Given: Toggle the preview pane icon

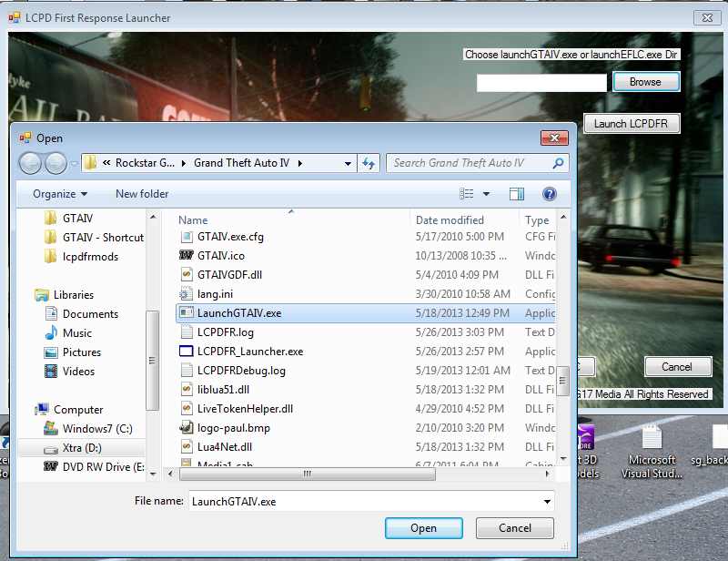Looking at the screenshot, I should tap(517, 194).
